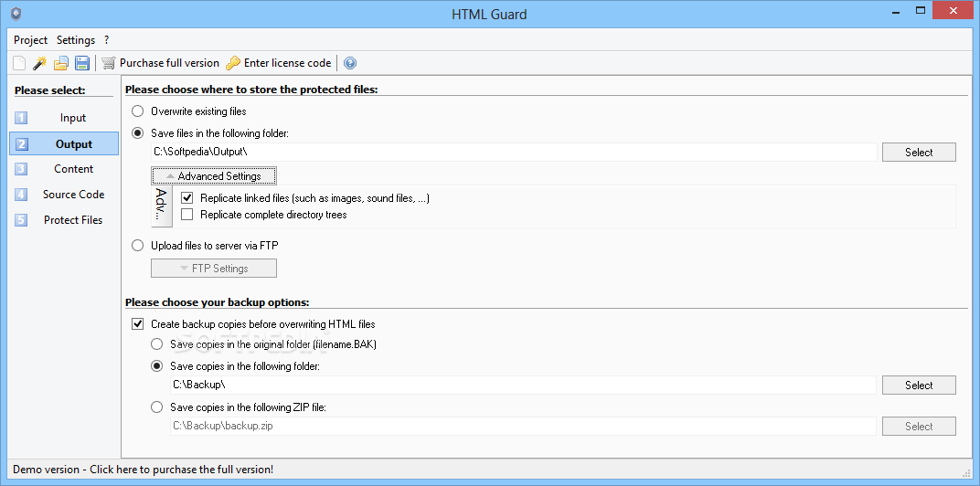Choose Save copies in the following ZIP file
The height and width of the screenshot is (486, 980).
(157, 407)
